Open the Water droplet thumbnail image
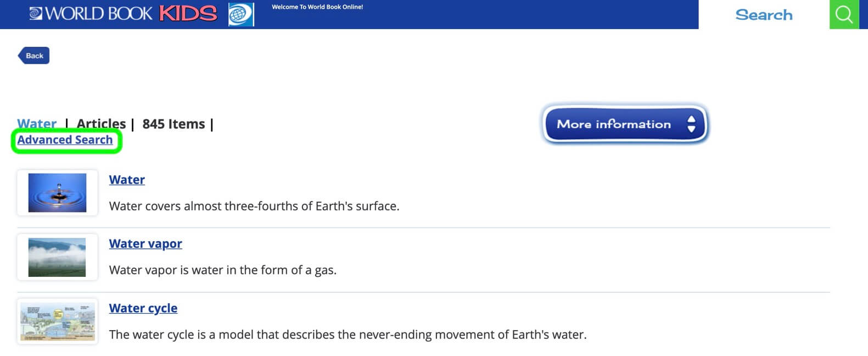Viewport: 868px width, 356px height. tap(57, 193)
